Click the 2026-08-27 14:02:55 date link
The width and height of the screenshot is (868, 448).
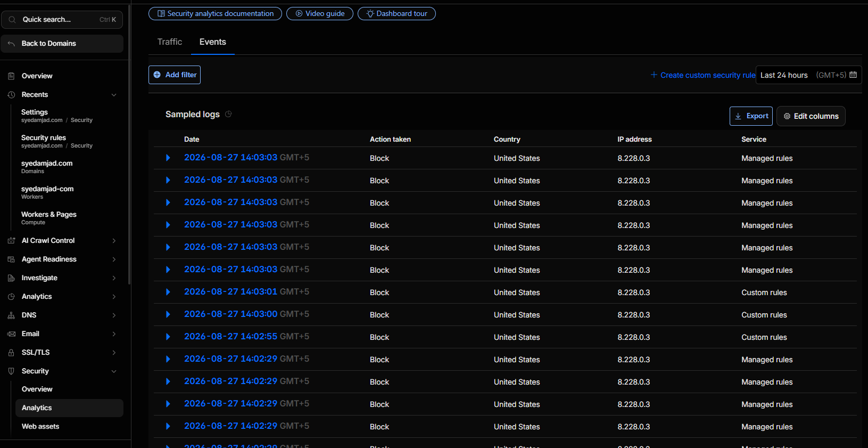click(230, 337)
